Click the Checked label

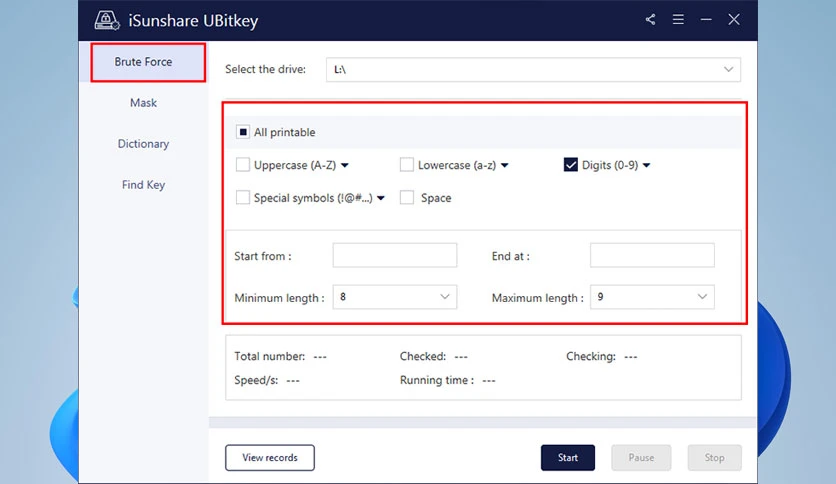pos(423,356)
